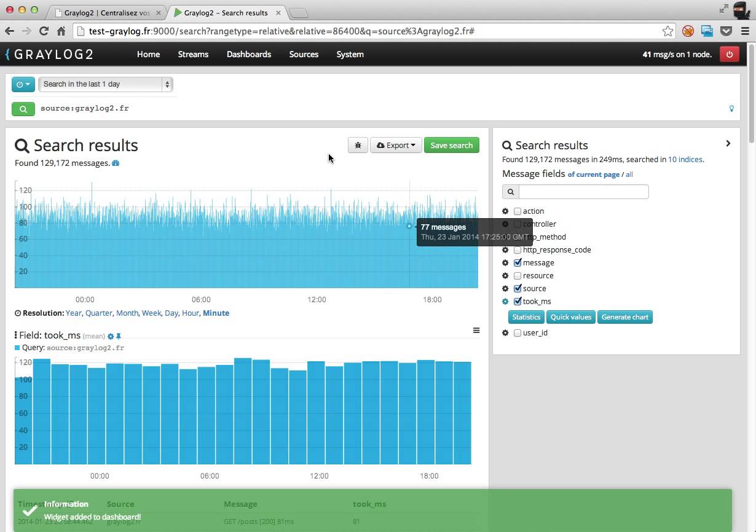756x532 pixels.
Task: Click the gear icon next to resource field
Action: coord(505,276)
